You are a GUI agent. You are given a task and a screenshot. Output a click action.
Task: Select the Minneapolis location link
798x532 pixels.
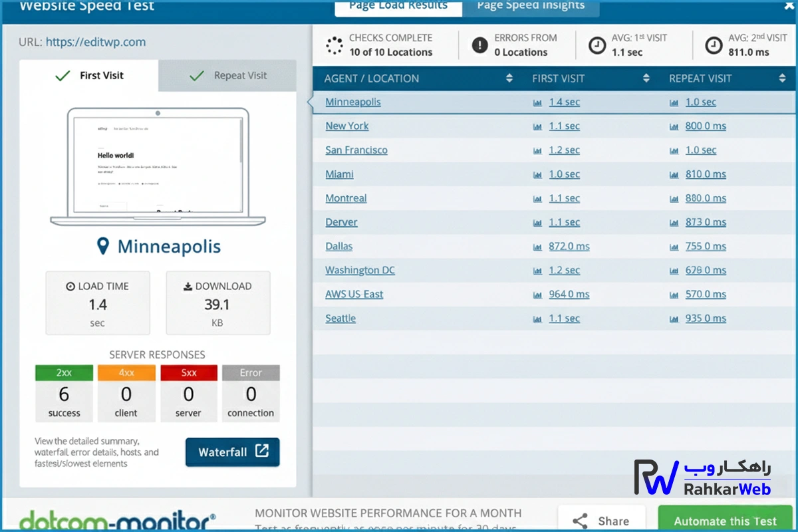353,102
